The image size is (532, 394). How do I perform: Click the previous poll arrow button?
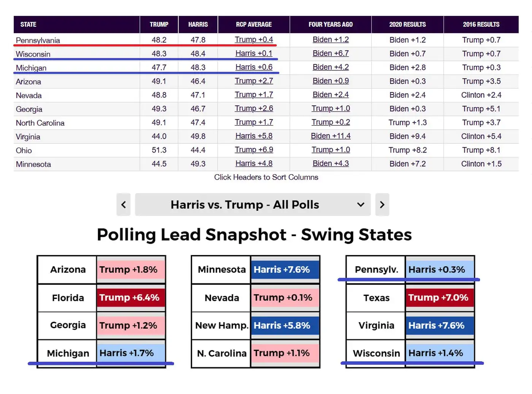point(123,205)
